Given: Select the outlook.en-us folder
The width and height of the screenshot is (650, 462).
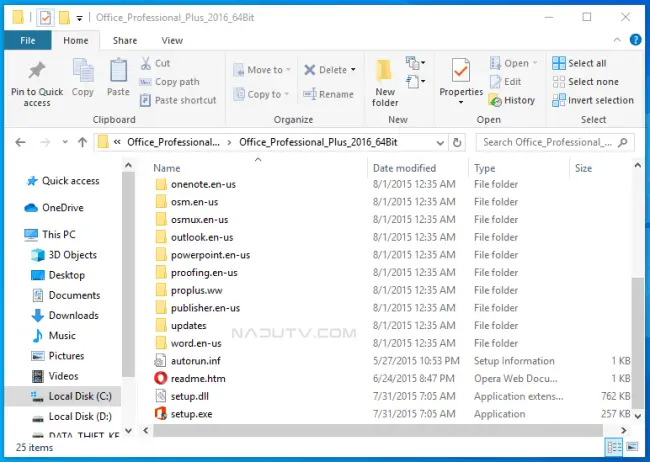Looking at the screenshot, I should point(195,237).
